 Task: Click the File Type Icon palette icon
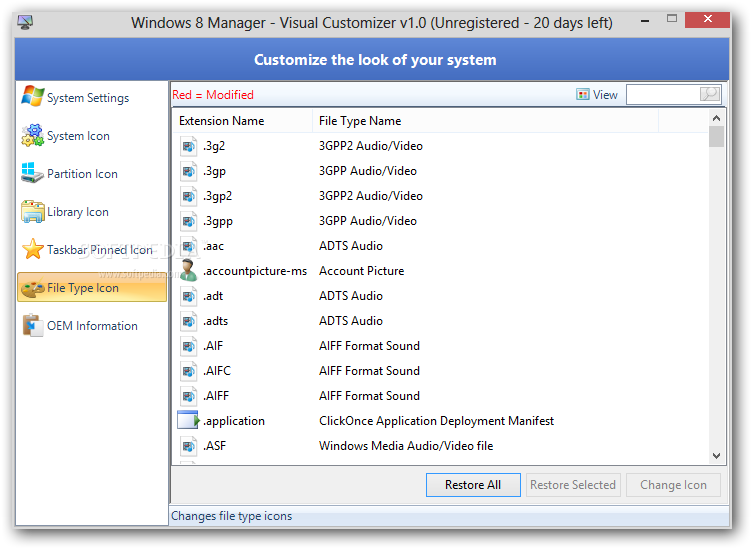33,288
